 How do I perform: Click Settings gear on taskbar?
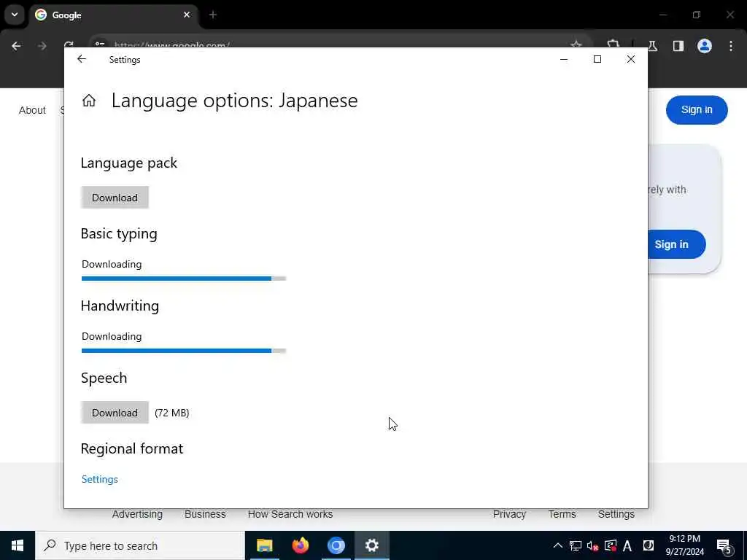[371, 545]
